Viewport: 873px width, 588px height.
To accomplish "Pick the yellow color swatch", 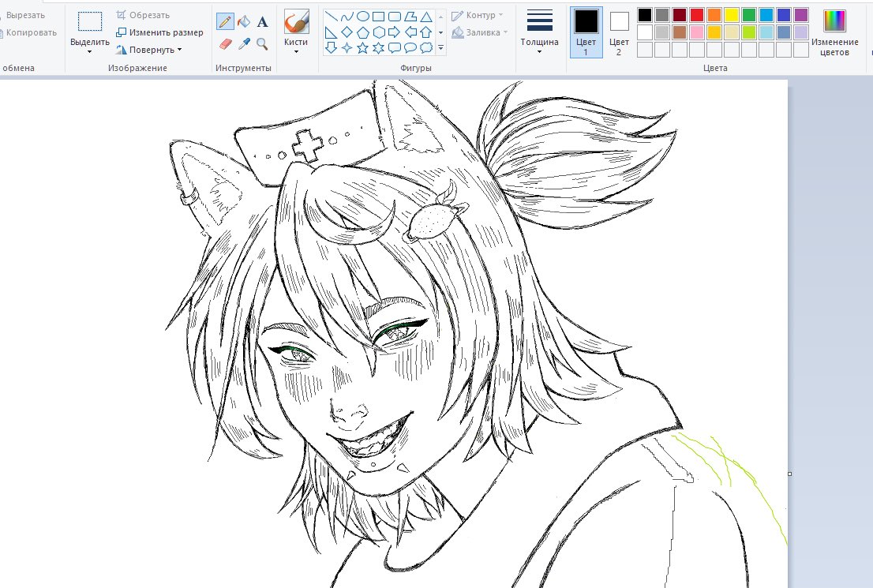I will (732, 14).
